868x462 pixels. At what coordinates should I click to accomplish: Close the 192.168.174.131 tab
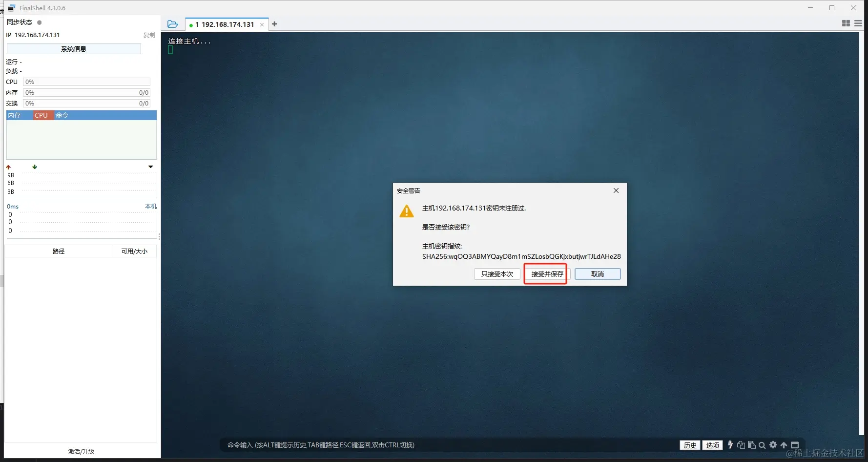click(x=262, y=24)
